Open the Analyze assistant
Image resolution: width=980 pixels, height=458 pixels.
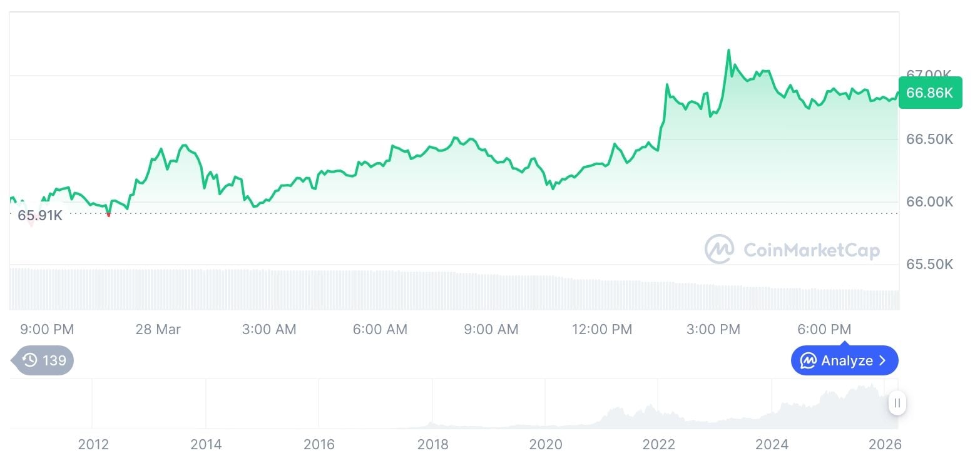[845, 360]
